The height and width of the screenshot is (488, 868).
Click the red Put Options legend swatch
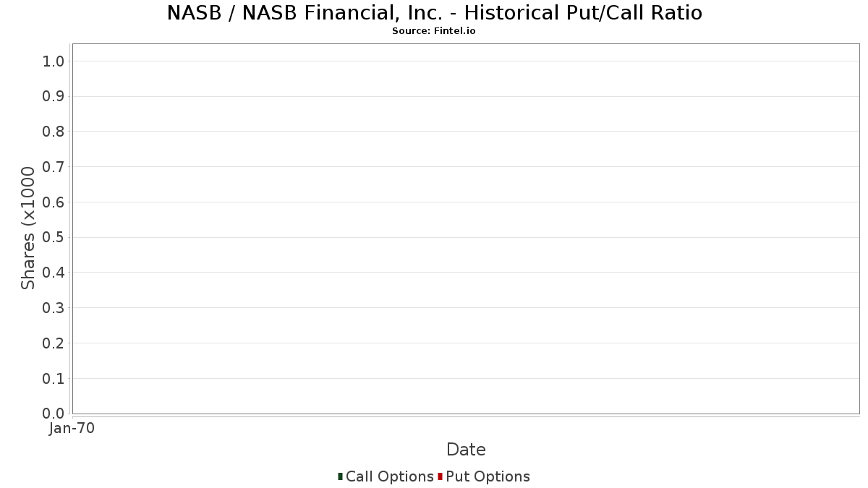coord(440,476)
